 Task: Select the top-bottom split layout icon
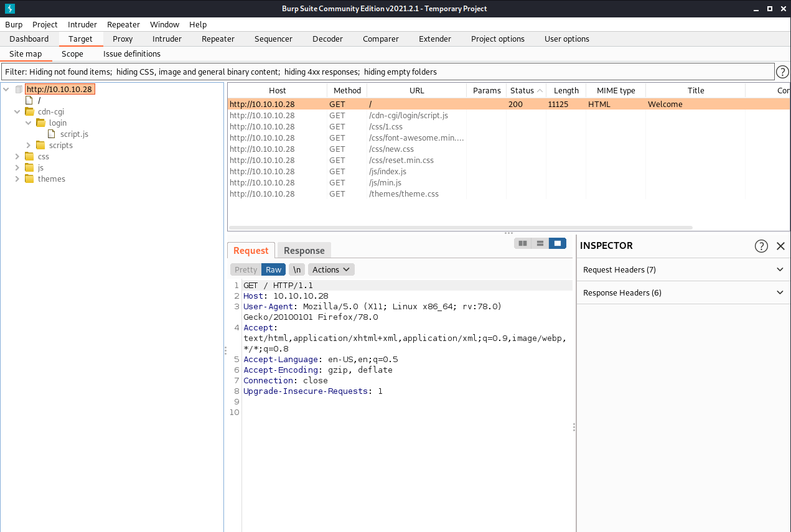pyautogui.click(x=540, y=243)
